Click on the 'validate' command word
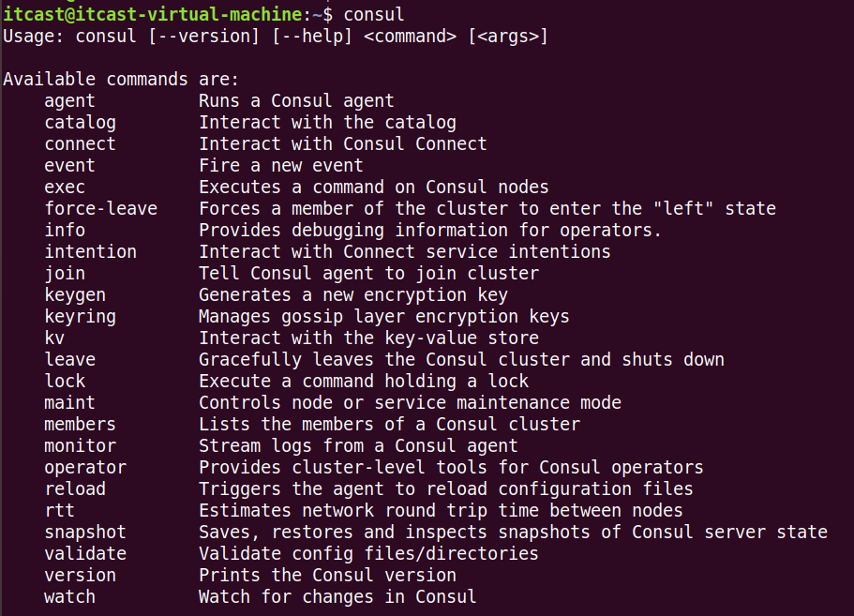The image size is (854, 616). pos(85,554)
